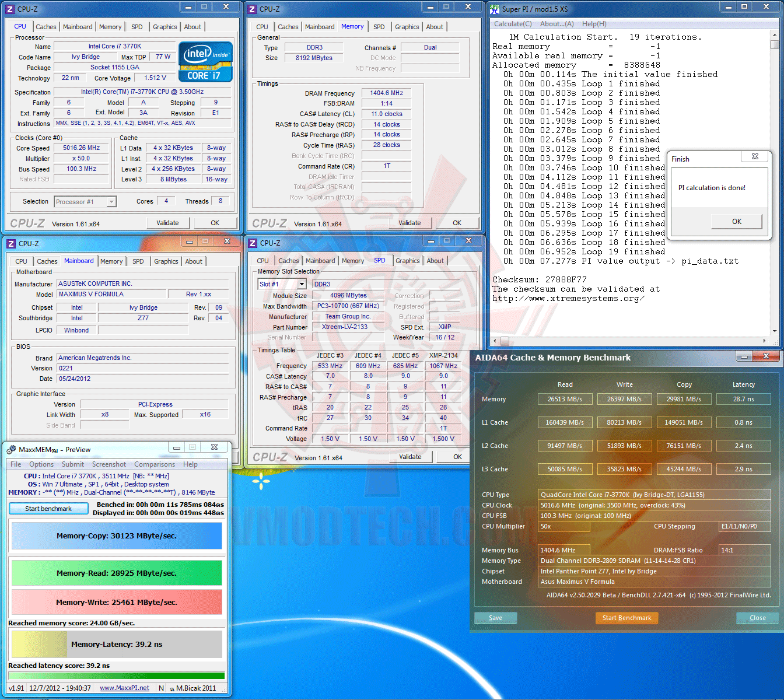Click the red Memory-Write result bar
Image resolution: width=784 pixels, height=700 pixels.
[x=117, y=602]
